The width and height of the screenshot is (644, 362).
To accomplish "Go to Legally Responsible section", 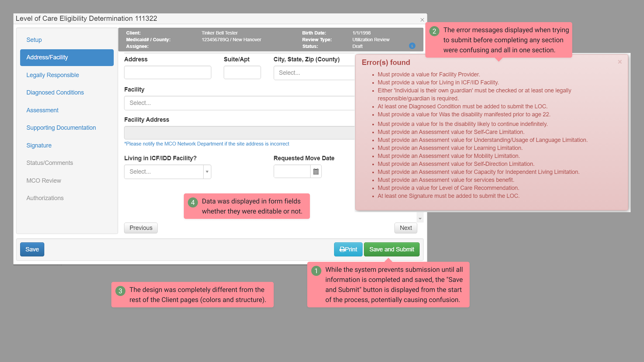I will coord(52,75).
